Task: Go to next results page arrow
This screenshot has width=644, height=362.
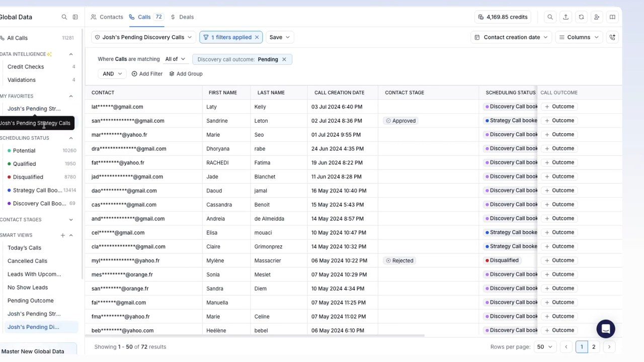Action: tap(609, 347)
